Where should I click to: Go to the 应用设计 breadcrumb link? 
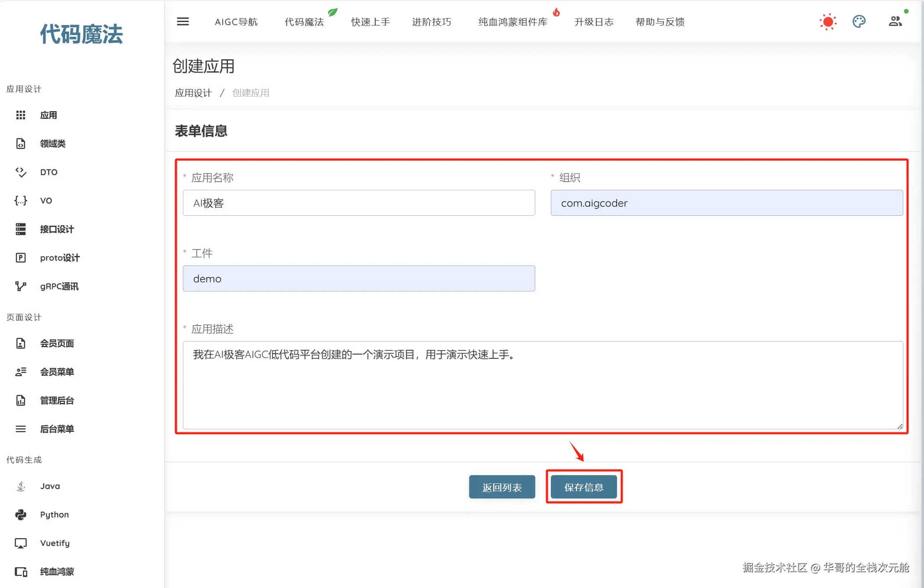tap(193, 93)
